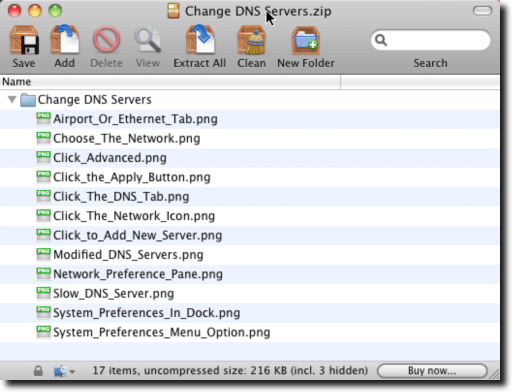Click the Delete toolbar icon

(x=106, y=40)
